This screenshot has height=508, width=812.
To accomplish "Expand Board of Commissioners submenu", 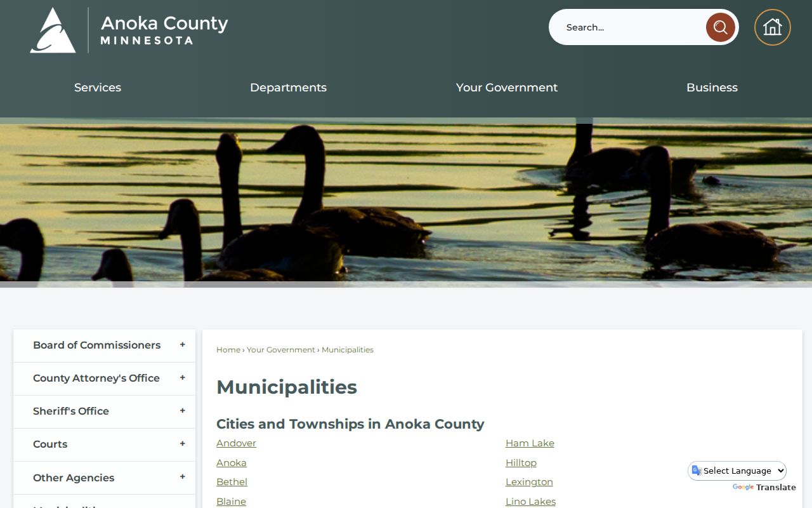I will pyautogui.click(x=182, y=345).
